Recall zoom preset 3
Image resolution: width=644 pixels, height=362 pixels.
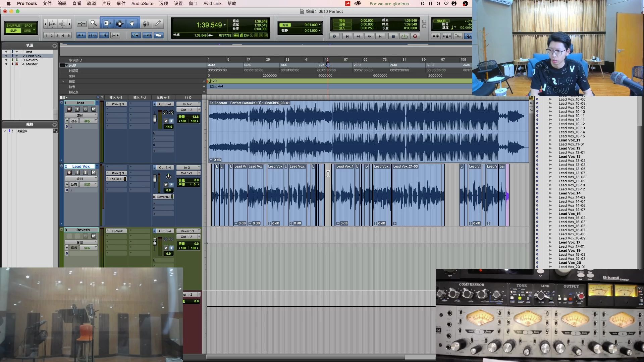pyautogui.click(x=57, y=35)
